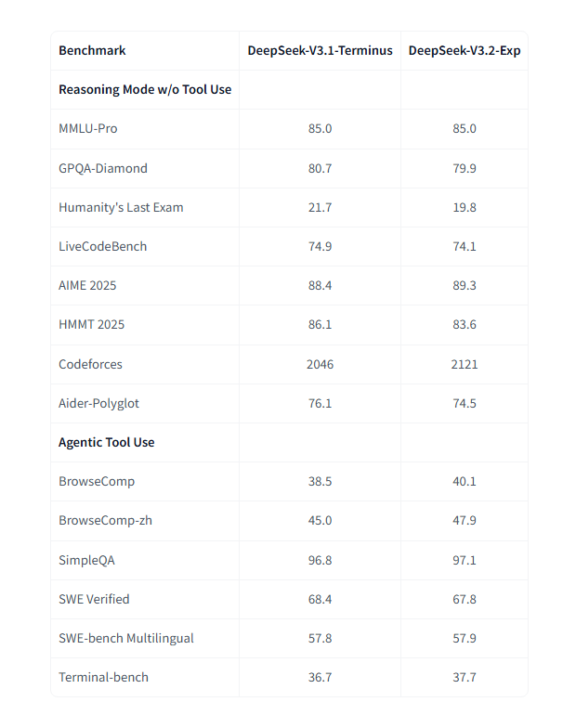Click the Codeforces rating 2046

pos(320,364)
